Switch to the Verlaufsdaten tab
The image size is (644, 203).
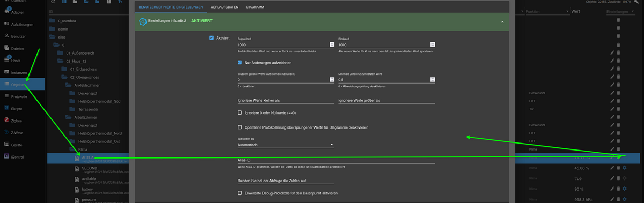pyautogui.click(x=224, y=7)
